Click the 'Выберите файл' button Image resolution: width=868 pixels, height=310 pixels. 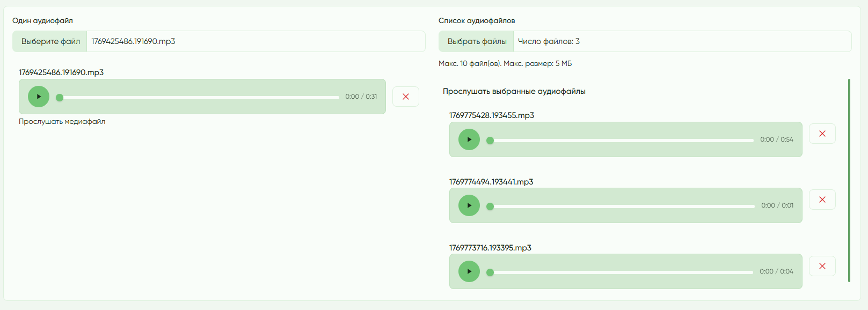pyautogui.click(x=50, y=41)
